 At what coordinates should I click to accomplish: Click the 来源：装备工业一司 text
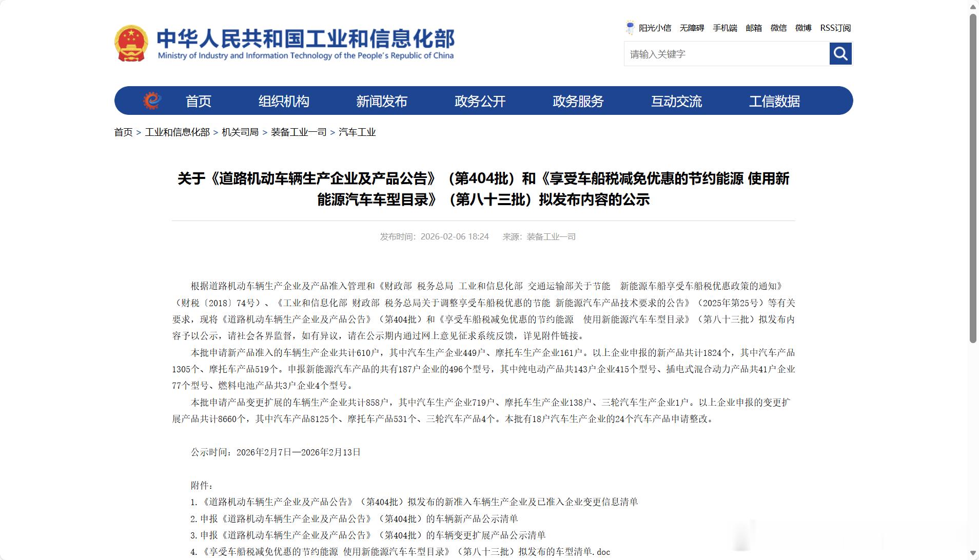[x=539, y=236]
